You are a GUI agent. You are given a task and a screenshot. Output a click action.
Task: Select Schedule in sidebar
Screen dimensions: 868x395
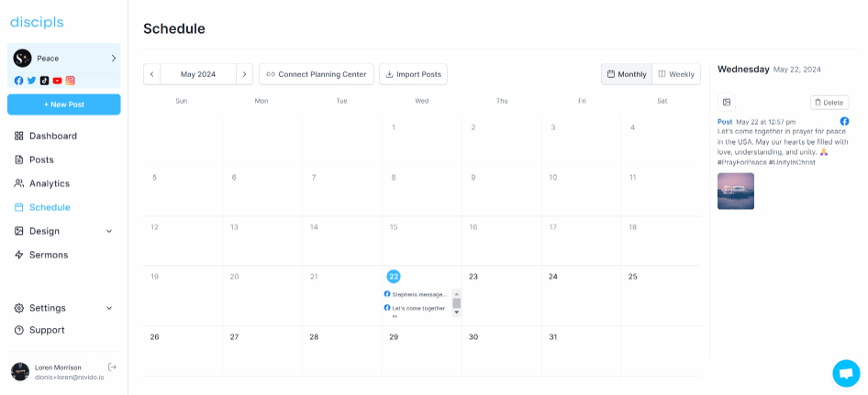pos(50,207)
